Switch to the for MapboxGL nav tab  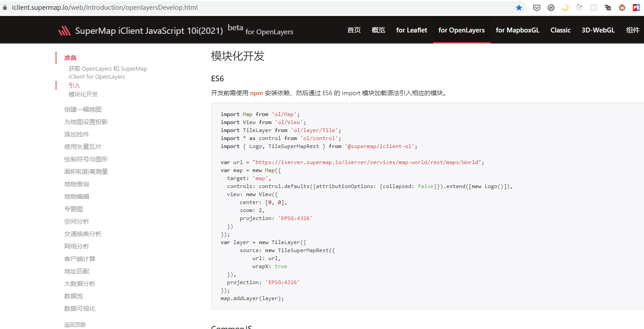click(518, 30)
